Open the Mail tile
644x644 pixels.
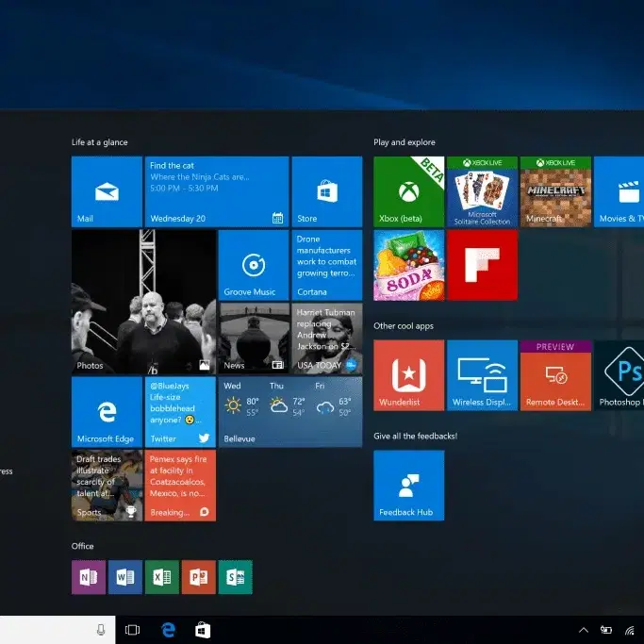click(107, 191)
